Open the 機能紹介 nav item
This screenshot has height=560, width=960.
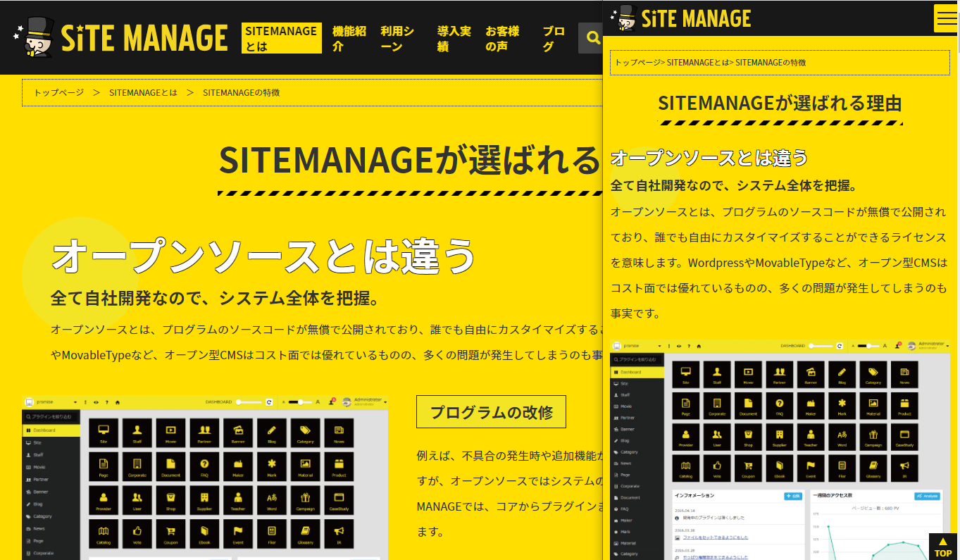tap(349, 38)
